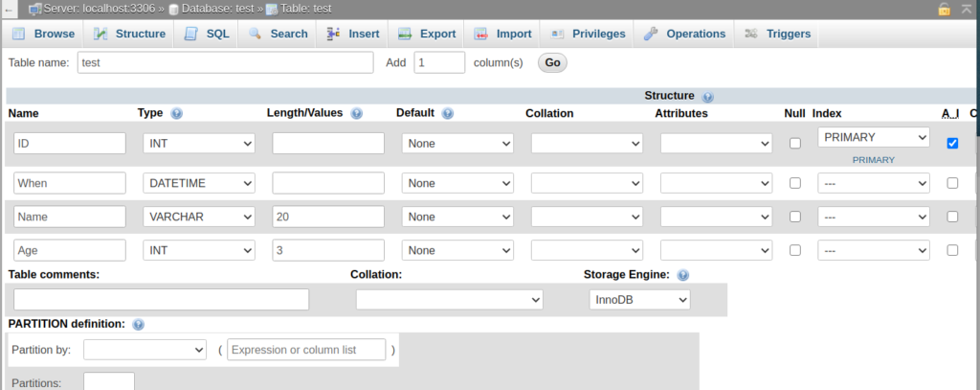Image resolution: width=980 pixels, height=390 pixels.
Task: Click the help icon next to Default
Action: click(447, 113)
